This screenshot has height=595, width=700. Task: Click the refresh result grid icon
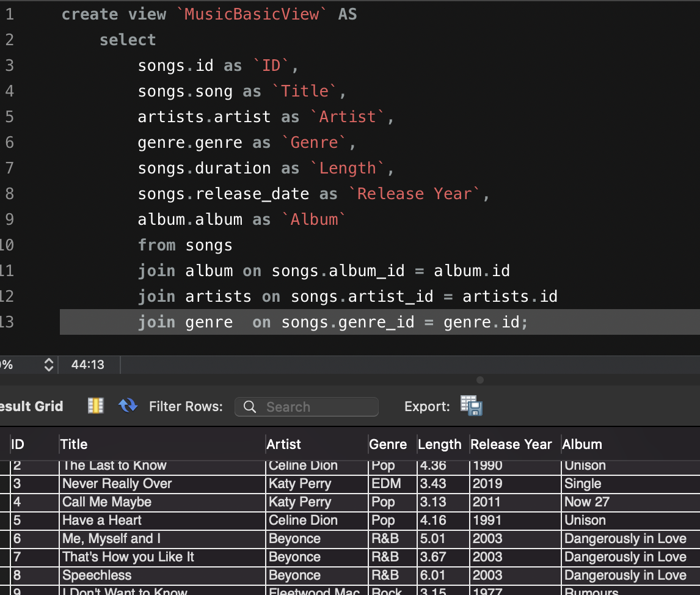pyautogui.click(x=128, y=406)
